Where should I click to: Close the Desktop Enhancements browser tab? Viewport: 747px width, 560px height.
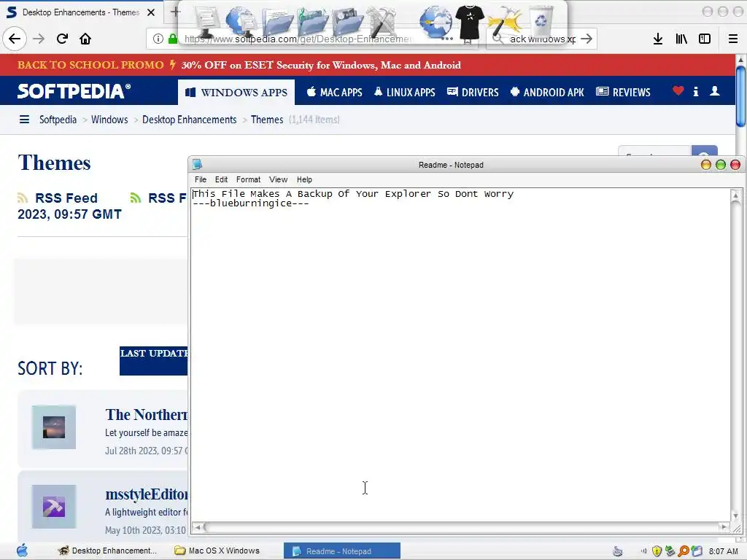151,12
